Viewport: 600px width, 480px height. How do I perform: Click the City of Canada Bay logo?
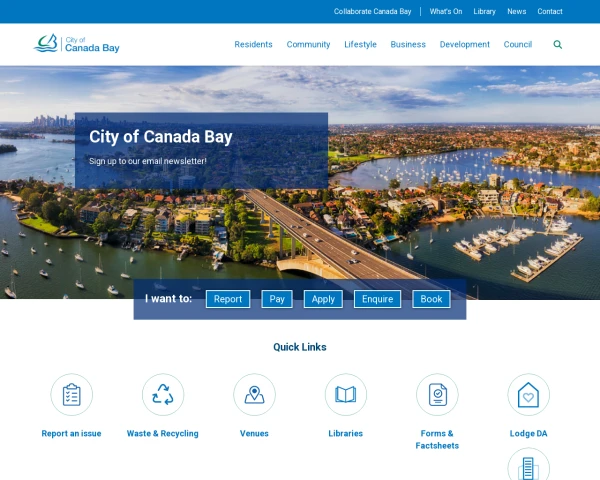[x=77, y=43]
